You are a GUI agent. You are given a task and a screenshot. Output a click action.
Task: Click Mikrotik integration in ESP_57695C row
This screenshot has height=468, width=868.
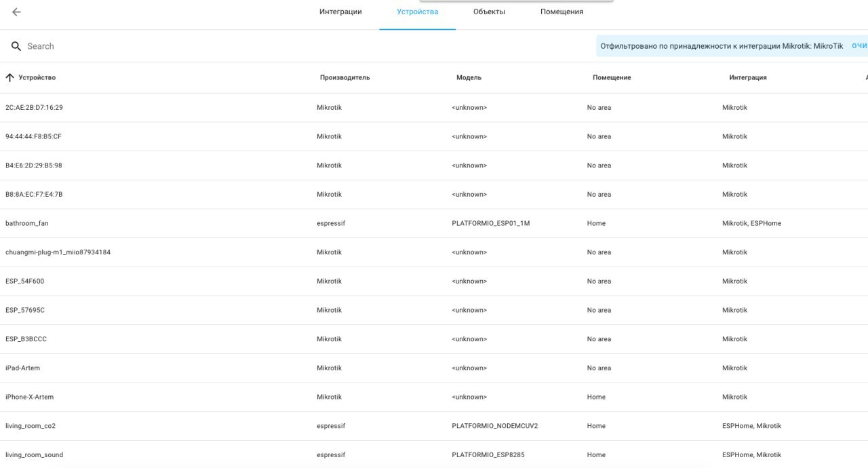pos(734,310)
